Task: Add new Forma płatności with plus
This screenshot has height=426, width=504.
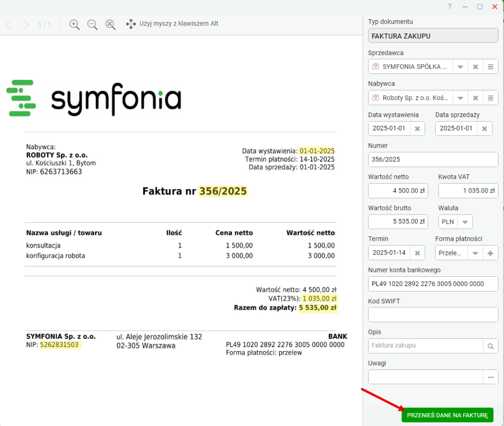Action: click(490, 253)
